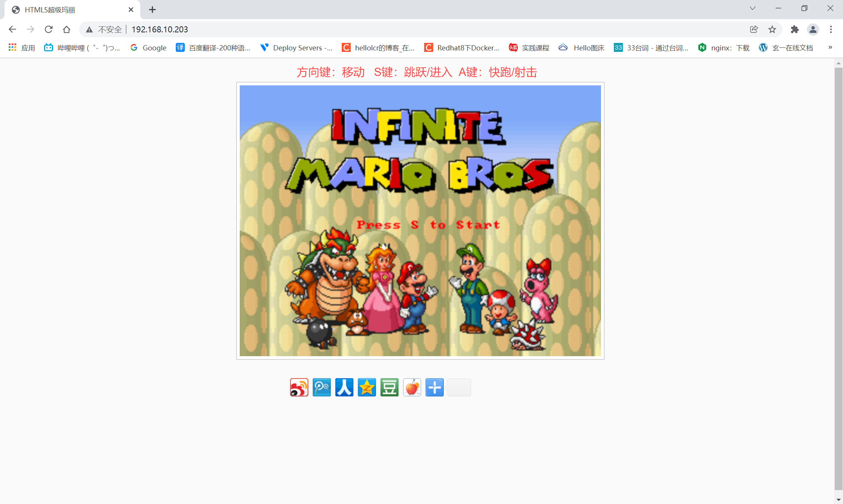
Task: Open Chrome three-dot menu
Action: [x=831, y=29]
